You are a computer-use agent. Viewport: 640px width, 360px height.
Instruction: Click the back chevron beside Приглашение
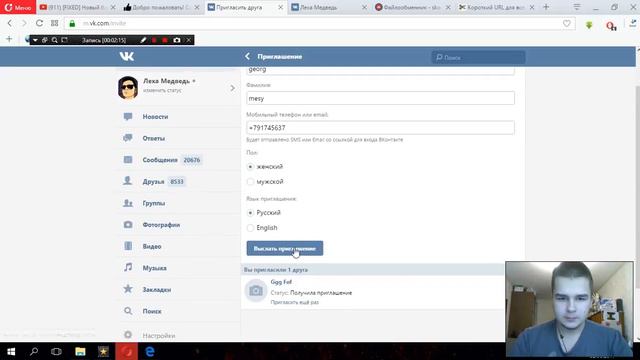[247, 56]
